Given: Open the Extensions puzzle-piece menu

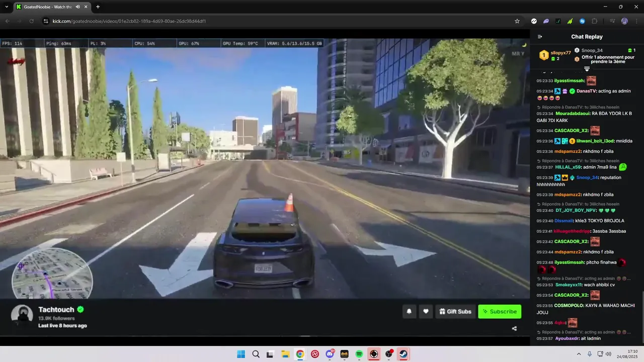Looking at the screenshot, I should 595,21.
